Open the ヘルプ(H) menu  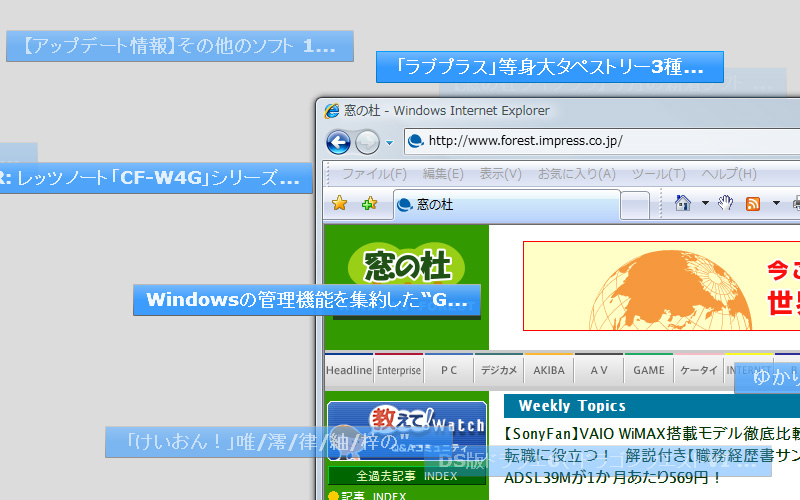[x=729, y=174]
